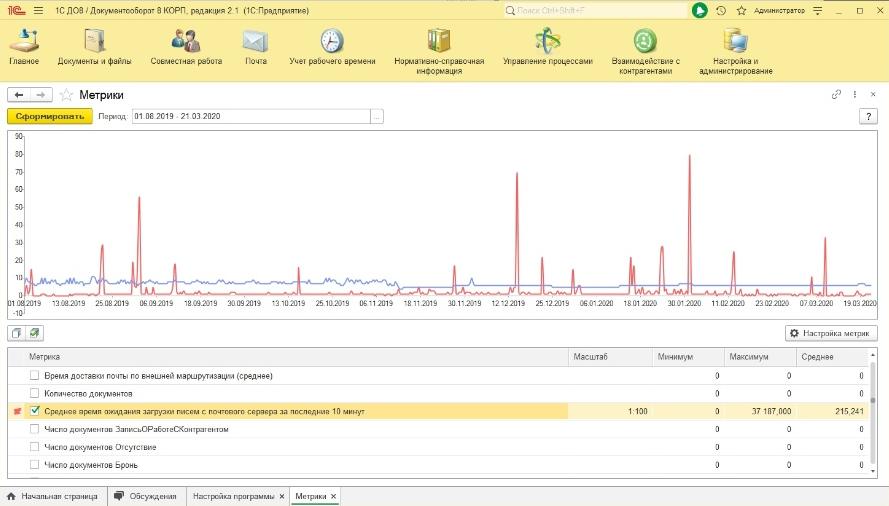Open help question mark button

[x=868, y=116]
